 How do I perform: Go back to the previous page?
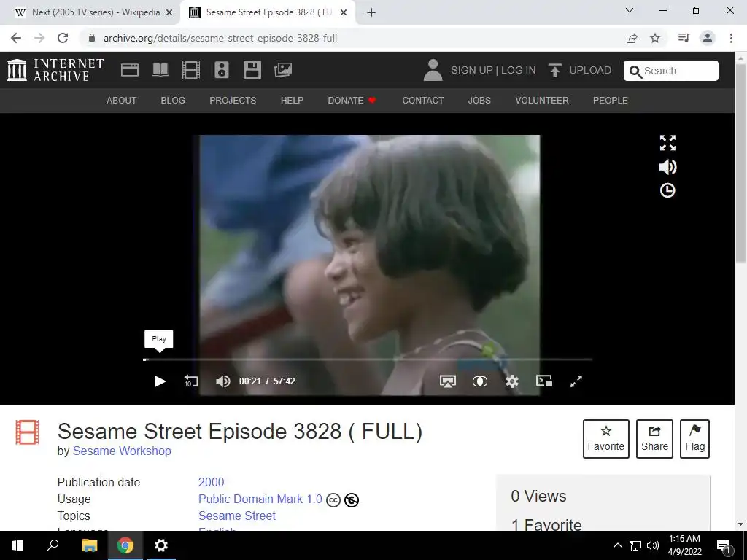tap(16, 38)
